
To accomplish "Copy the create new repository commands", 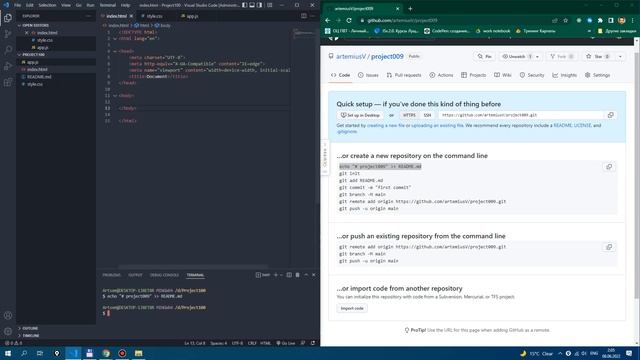I will [x=609, y=167].
